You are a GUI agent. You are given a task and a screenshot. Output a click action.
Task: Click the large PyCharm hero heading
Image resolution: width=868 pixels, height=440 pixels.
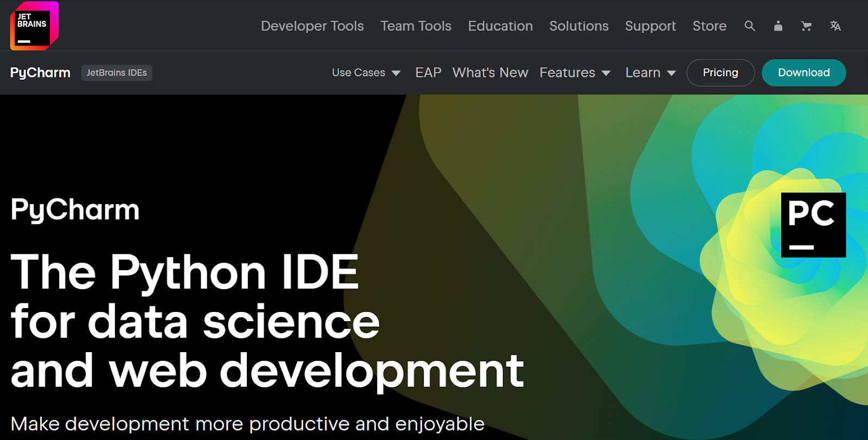click(75, 211)
